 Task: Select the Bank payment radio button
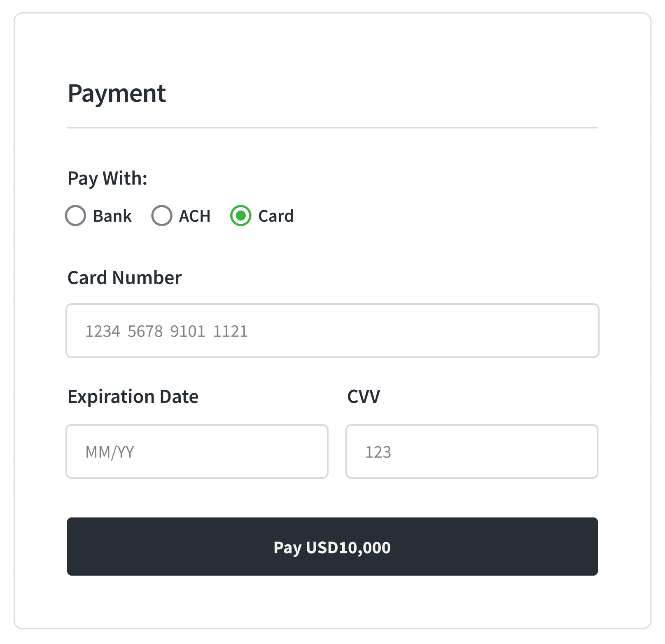click(x=76, y=215)
